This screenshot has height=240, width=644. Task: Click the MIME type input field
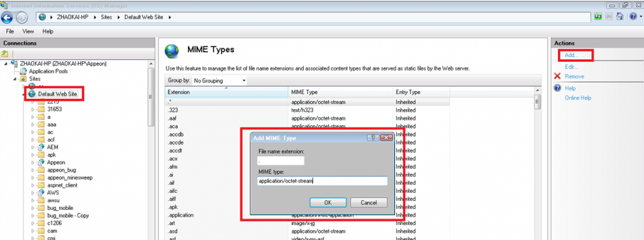(323, 181)
